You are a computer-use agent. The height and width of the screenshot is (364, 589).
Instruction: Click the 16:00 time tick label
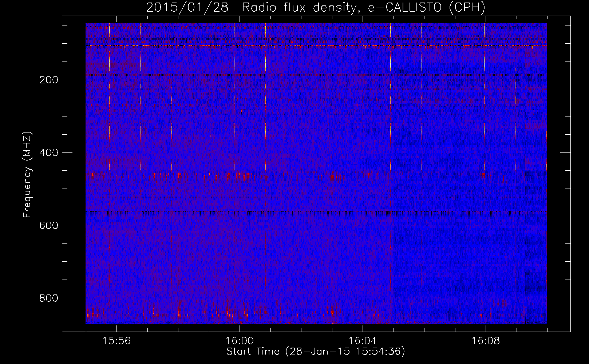[240, 341]
